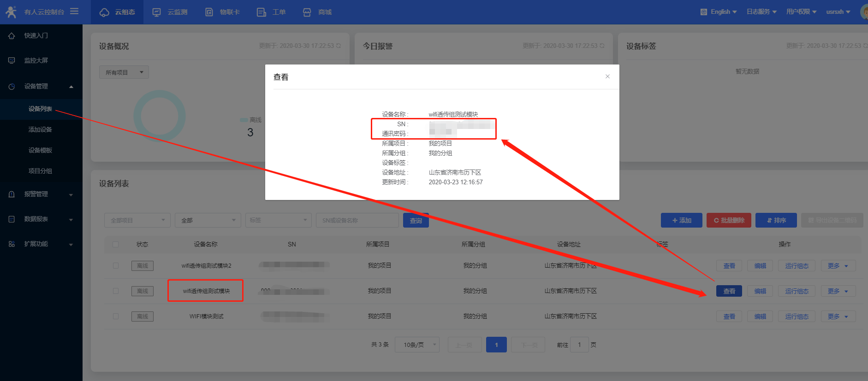Image resolution: width=868 pixels, height=381 pixels.
Task: Click the 商城 store icon
Action: point(307,12)
